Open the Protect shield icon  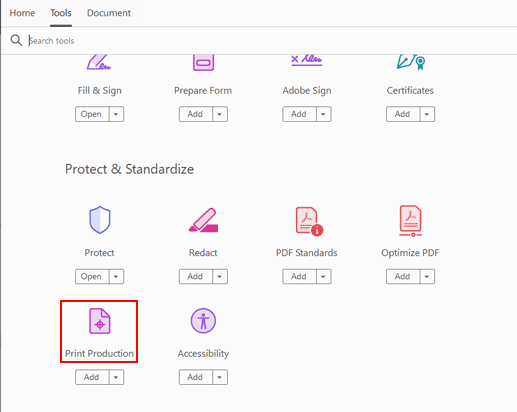click(x=100, y=220)
